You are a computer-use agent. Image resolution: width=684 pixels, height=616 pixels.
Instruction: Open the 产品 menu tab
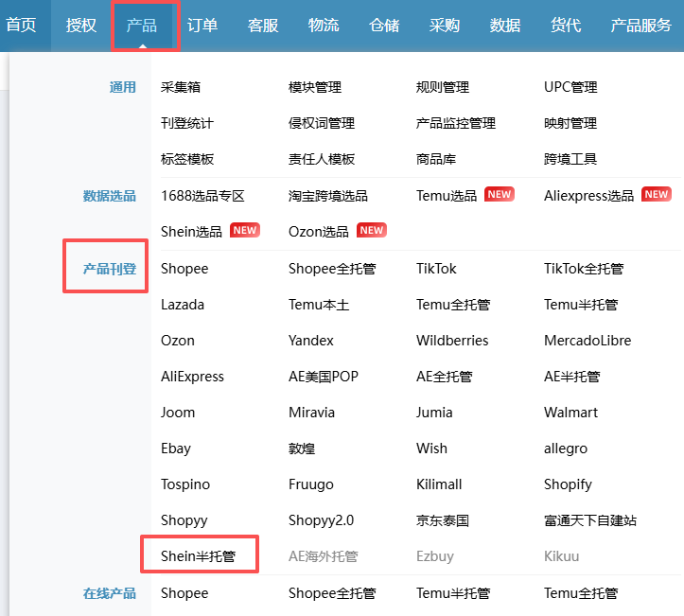[x=142, y=26]
